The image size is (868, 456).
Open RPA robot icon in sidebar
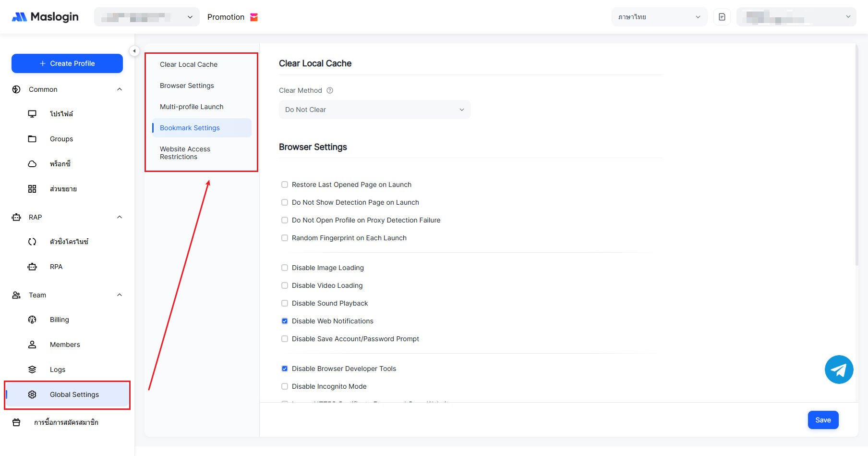click(x=32, y=267)
